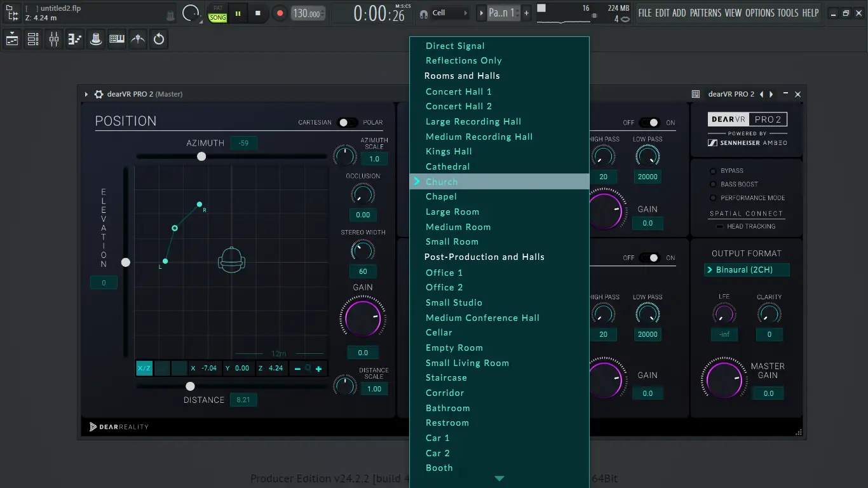Toggle Bypass radio button

[713, 171]
